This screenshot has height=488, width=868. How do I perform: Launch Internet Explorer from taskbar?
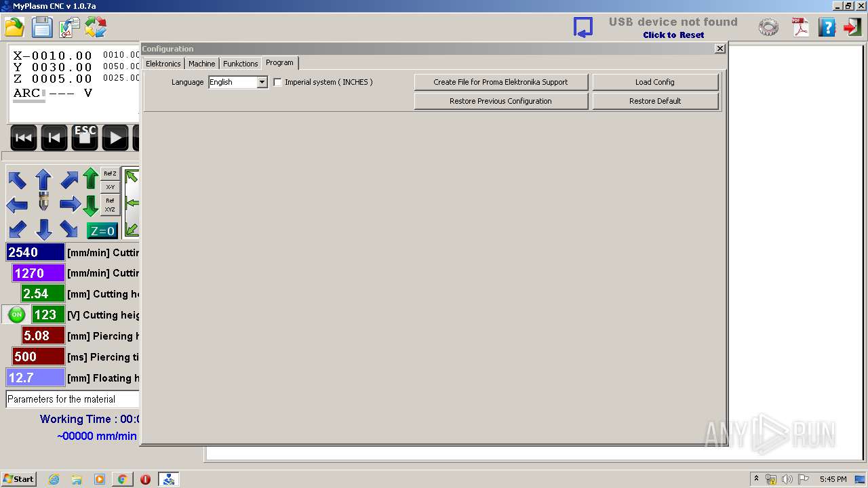54,479
